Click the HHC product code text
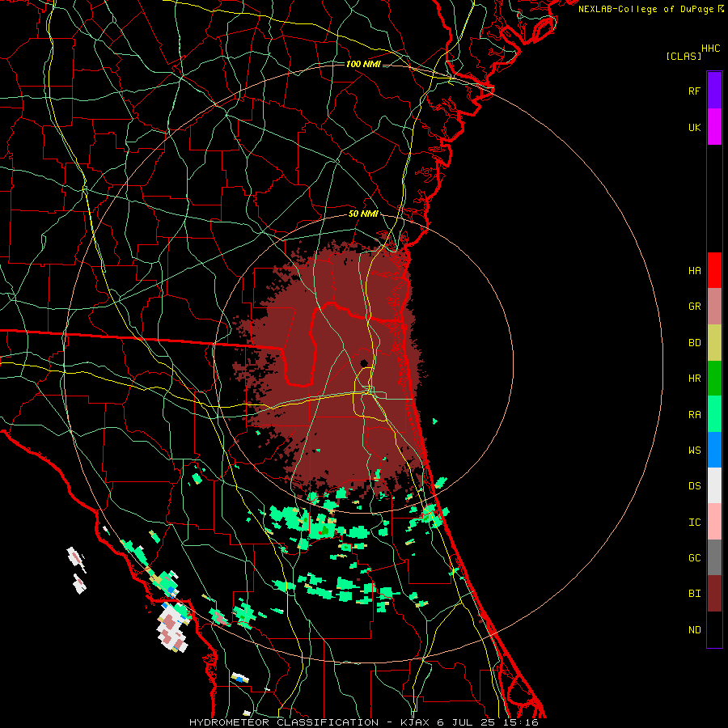 (711, 49)
